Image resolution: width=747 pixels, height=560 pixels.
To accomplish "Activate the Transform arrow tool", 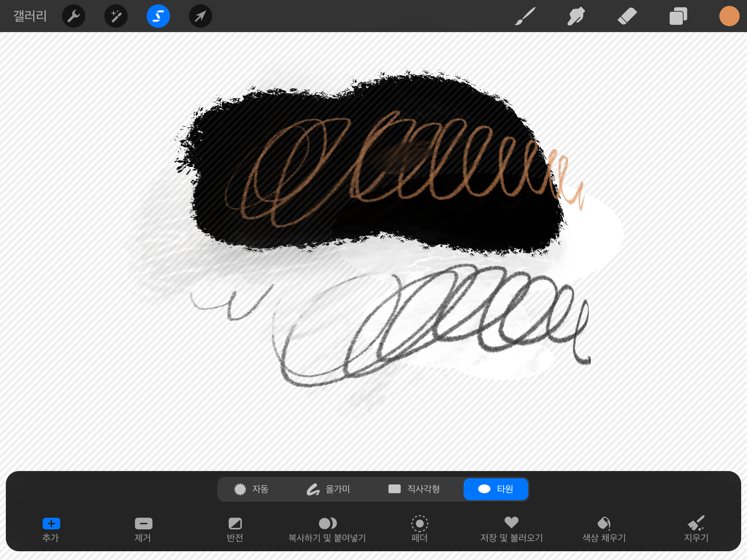I will tap(201, 16).
